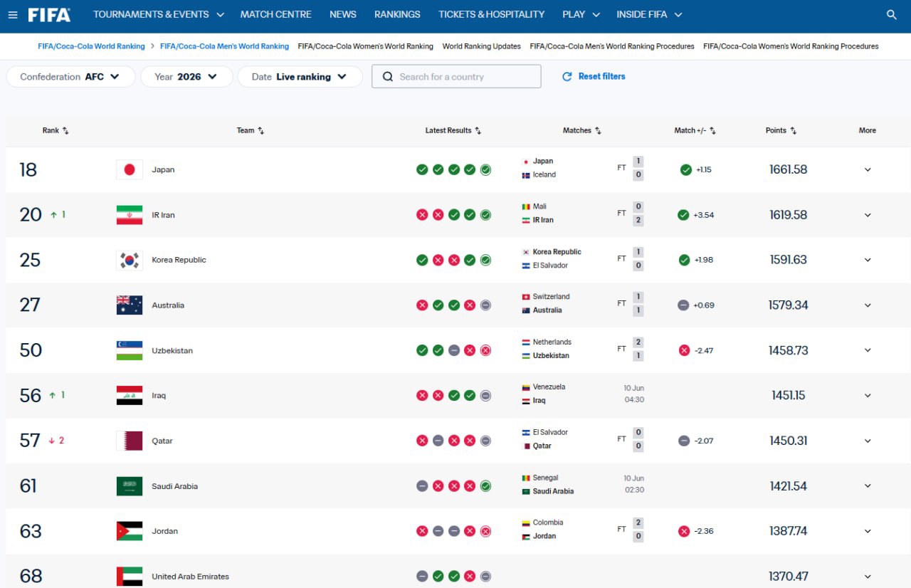Sort table by Rank column arrows
911x588 pixels.
65,131
